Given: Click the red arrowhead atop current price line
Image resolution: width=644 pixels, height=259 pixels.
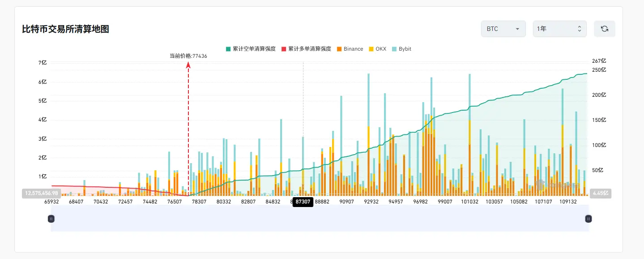Looking at the screenshot, I should point(188,65).
